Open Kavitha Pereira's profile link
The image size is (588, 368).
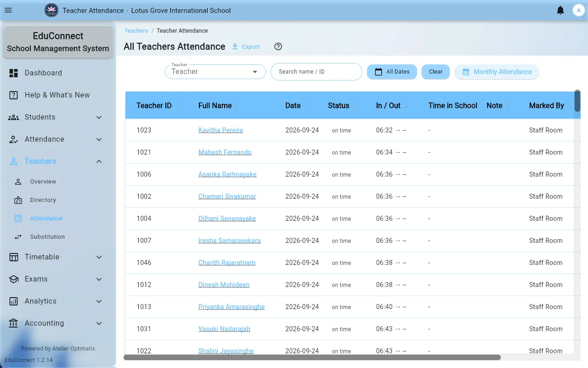pos(220,130)
